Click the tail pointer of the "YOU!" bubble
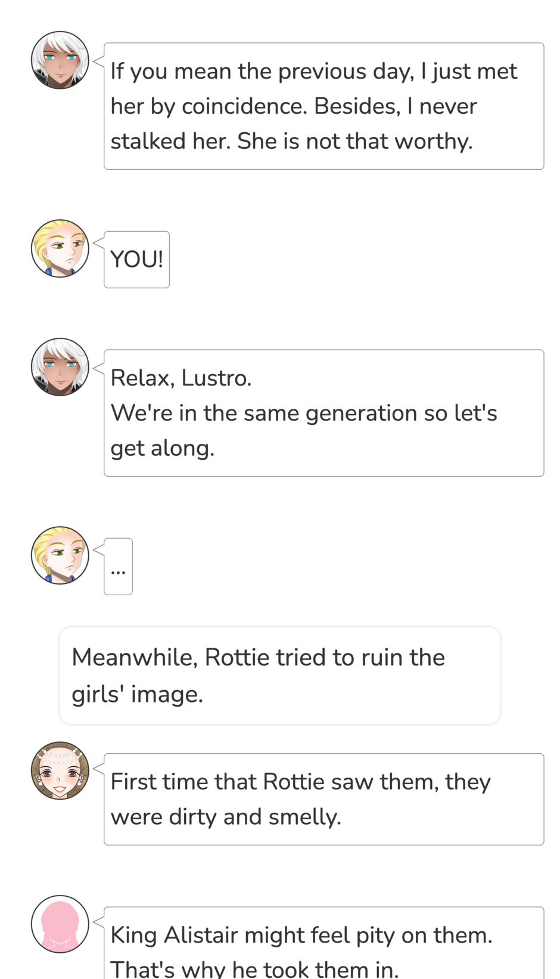The width and height of the screenshot is (560, 979). (99, 242)
